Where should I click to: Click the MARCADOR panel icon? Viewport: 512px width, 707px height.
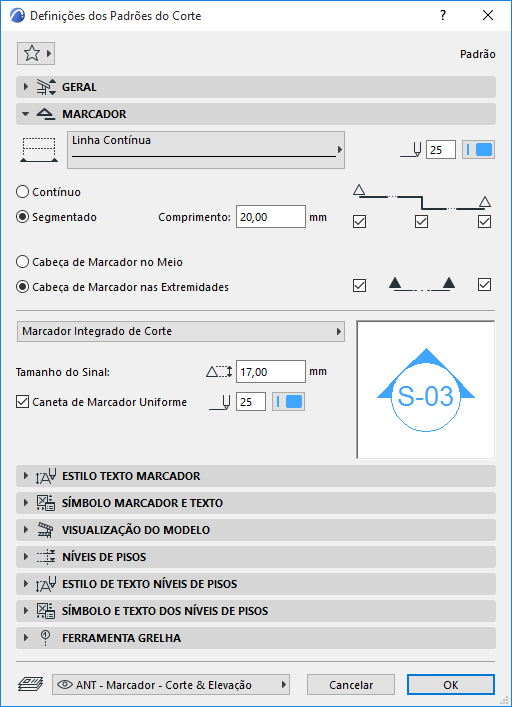(x=46, y=114)
